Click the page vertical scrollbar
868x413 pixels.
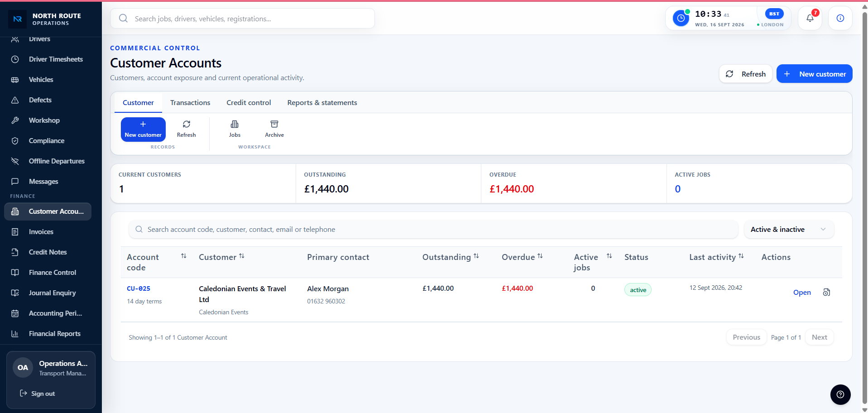[864, 208]
